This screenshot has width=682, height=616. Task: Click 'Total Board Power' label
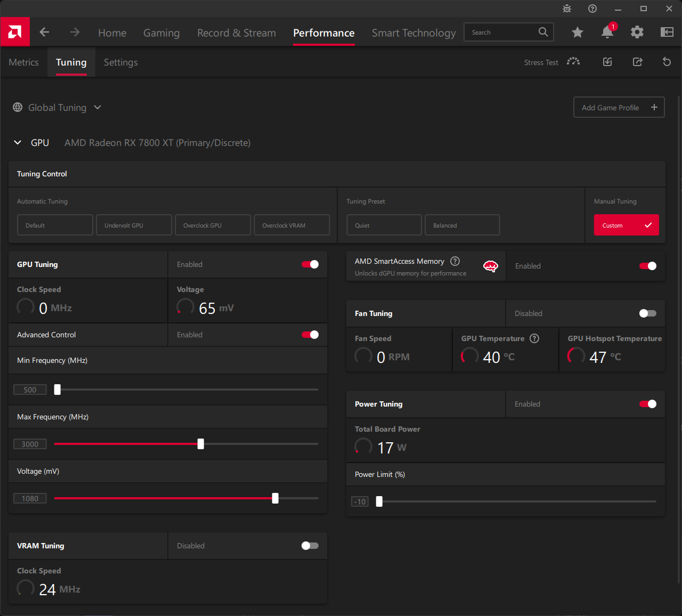click(387, 429)
